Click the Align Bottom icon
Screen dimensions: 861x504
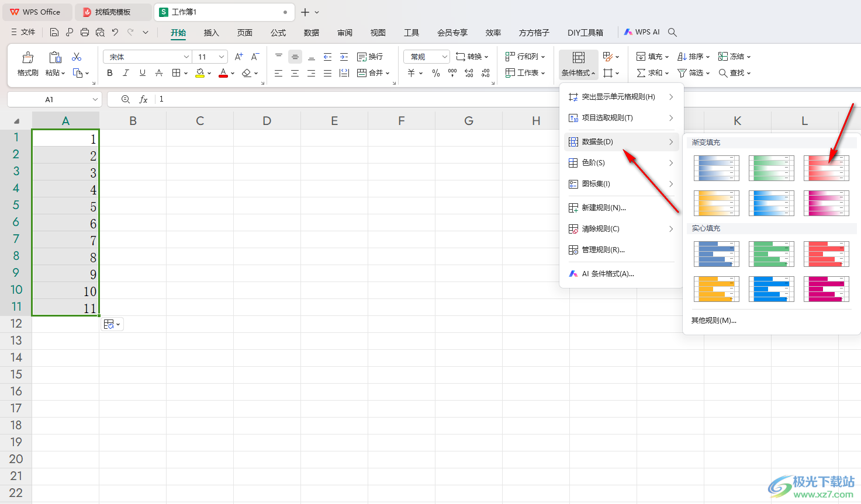point(312,57)
